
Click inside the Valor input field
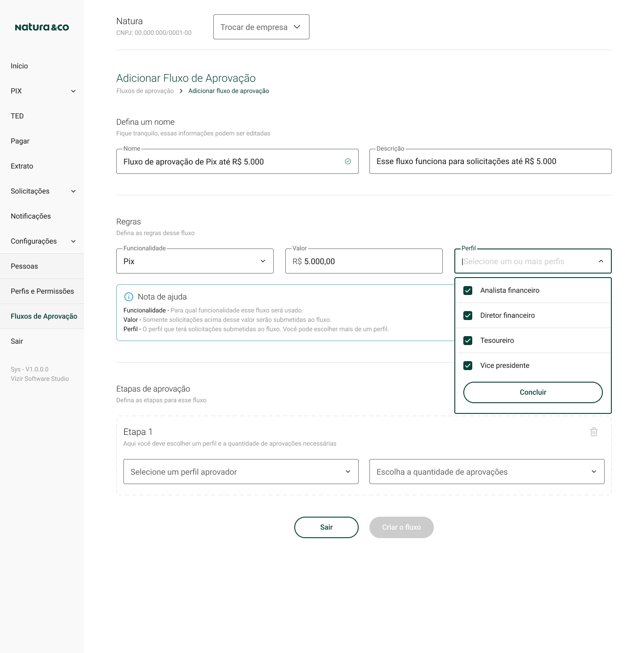tap(364, 261)
